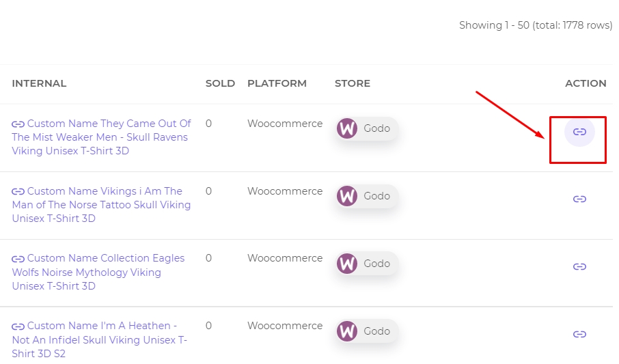Select Godo store badge in first row

[x=367, y=128]
